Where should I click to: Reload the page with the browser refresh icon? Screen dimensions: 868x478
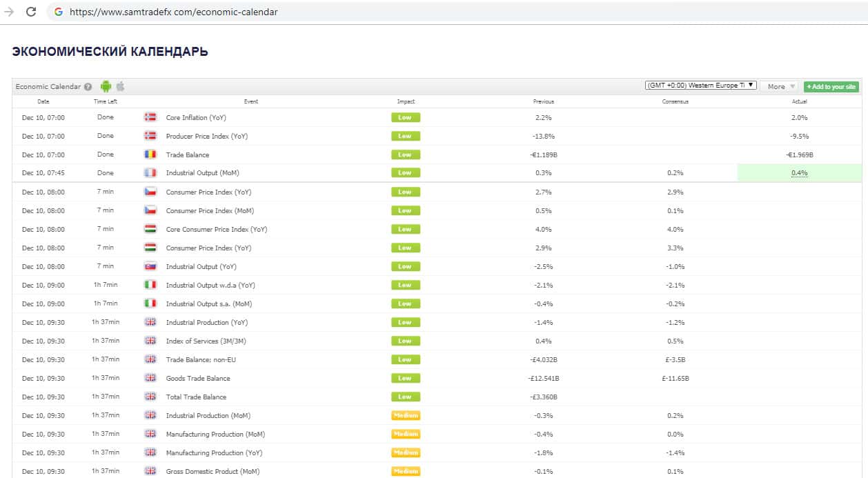[x=31, y=12]
